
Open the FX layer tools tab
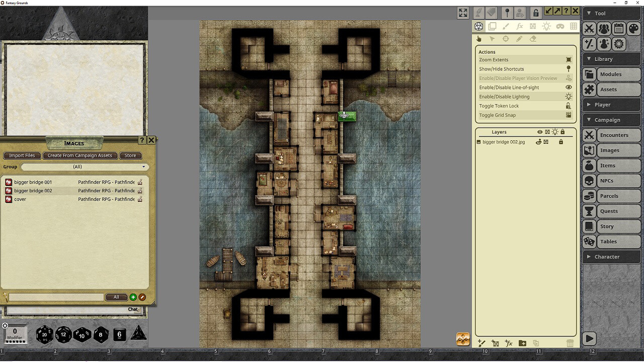point(520,26)
